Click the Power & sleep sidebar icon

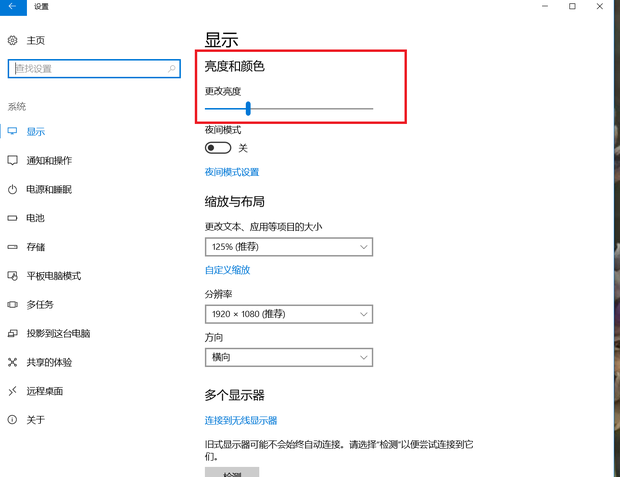click(13, 190)
